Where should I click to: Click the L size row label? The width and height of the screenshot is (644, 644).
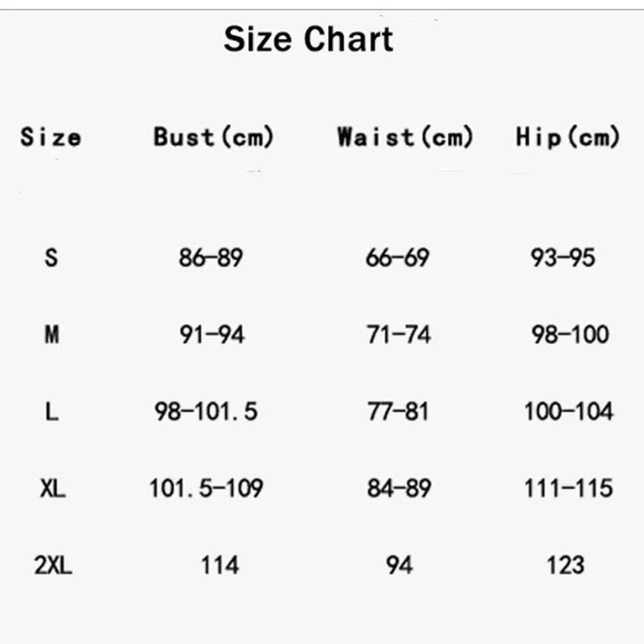point(52,412)
